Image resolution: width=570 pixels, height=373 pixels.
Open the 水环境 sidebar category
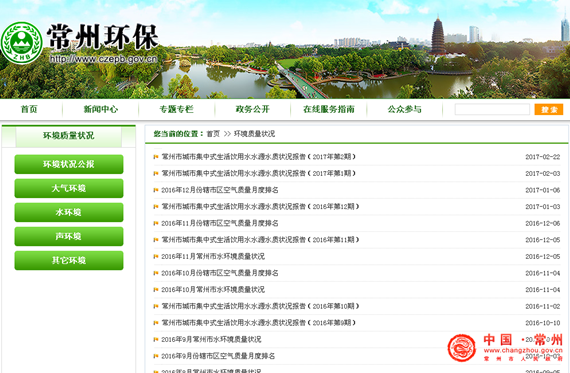pos(69,212)
